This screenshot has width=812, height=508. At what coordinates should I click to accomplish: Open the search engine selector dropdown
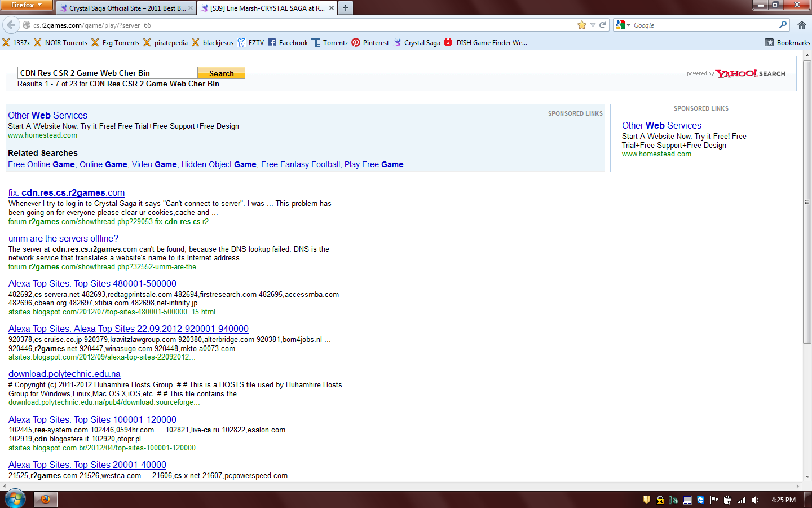tap(623, 25)
